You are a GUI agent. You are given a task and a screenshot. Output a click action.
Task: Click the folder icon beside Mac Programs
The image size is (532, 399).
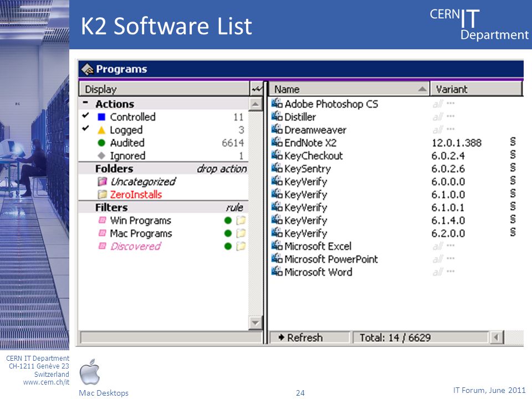[241, 233]
